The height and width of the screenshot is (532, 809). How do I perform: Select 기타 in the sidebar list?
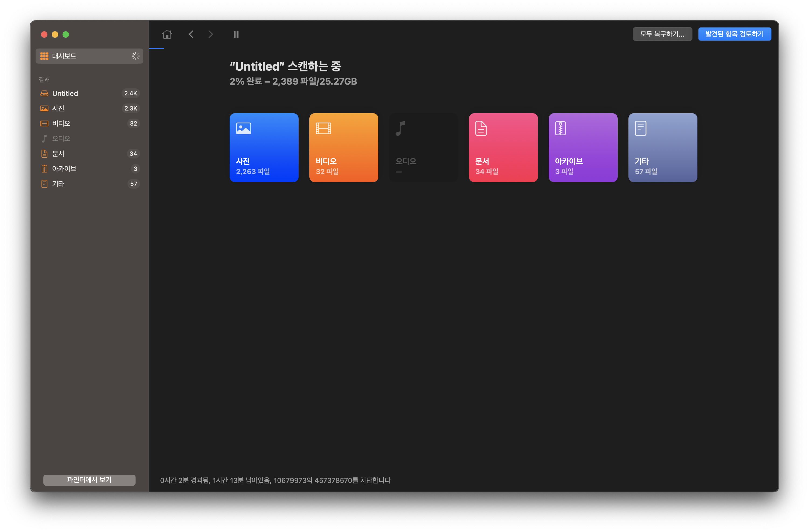click(89, 184)
